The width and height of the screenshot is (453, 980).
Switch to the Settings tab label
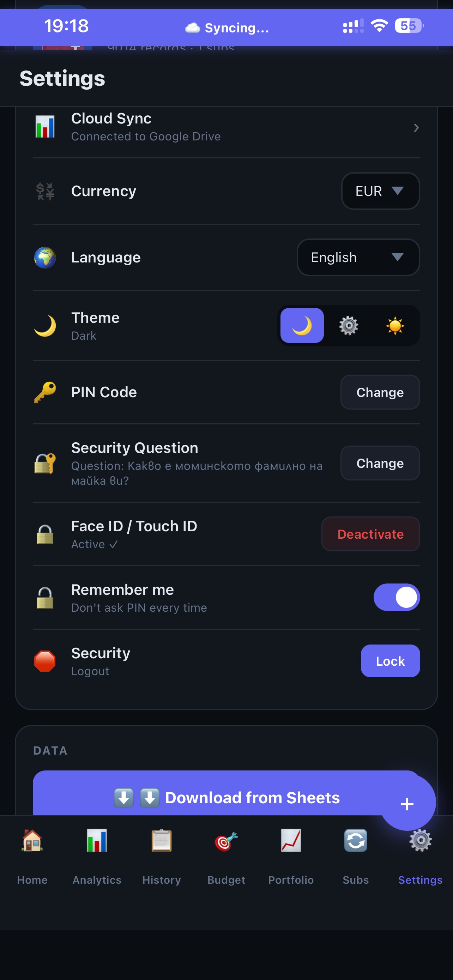click(420, 879)
